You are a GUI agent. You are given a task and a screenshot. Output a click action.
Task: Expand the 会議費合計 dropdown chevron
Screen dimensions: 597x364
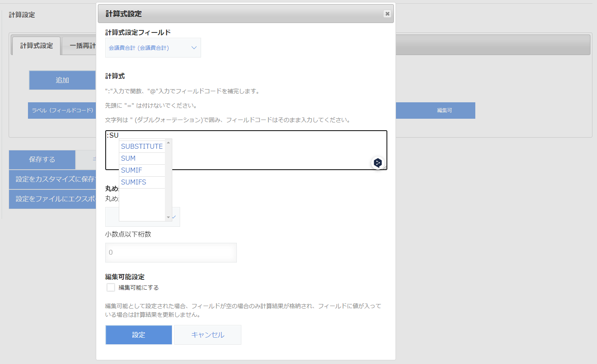coord(194,47)
